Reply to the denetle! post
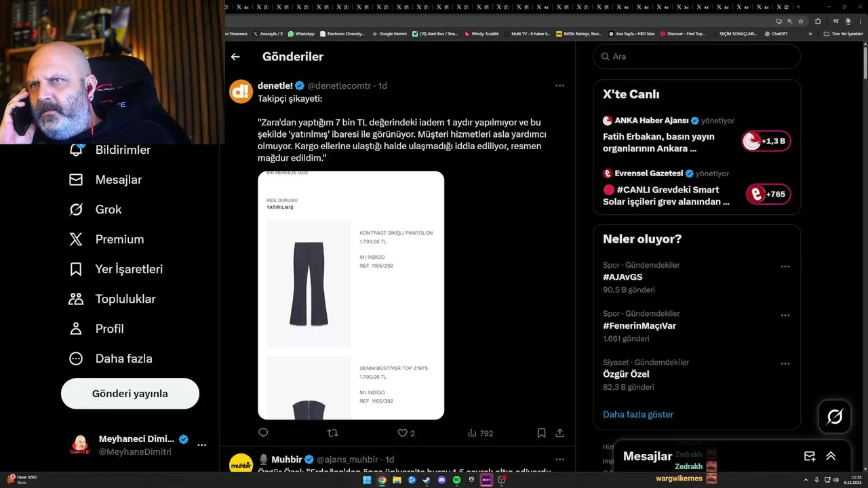The height and width of the screenshot is (488, 868). 263,433
